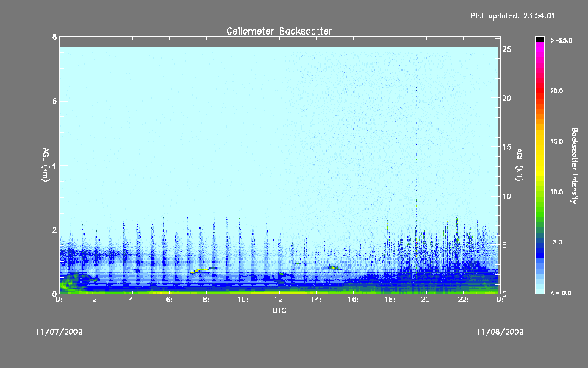Viewport: 588px width, 368px height.
Task: Click the '2:' hour tick label
Action: pos(96,300)
